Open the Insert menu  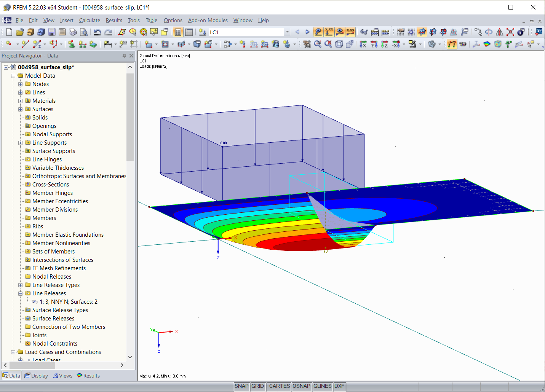click(x=67, y=20)
